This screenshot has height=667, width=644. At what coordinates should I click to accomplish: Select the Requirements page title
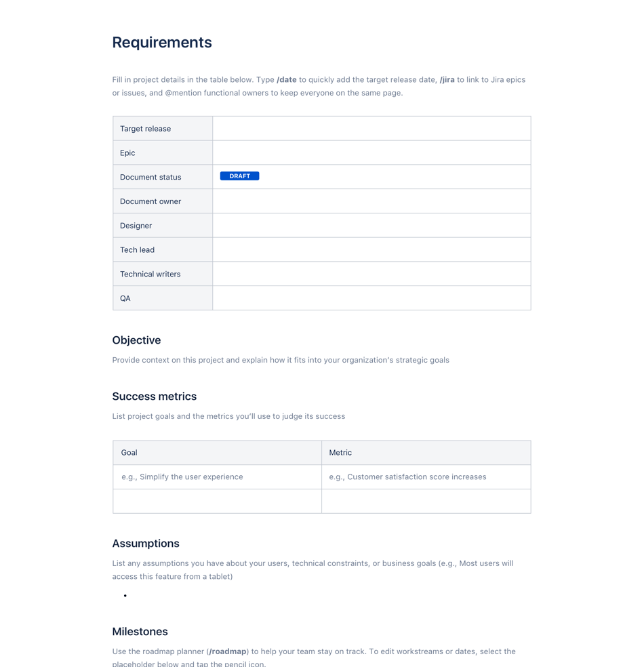[x=162, y=43]
